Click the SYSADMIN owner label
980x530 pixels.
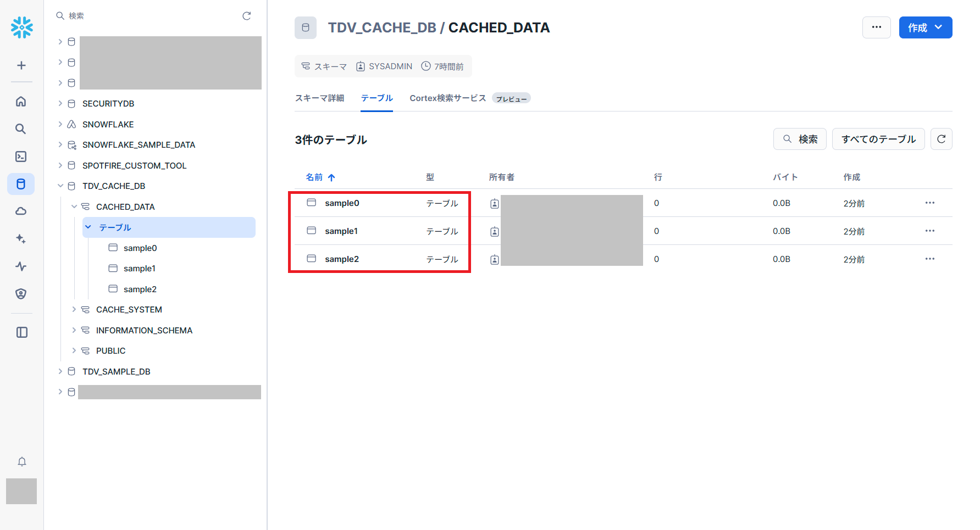click(390, 66)
